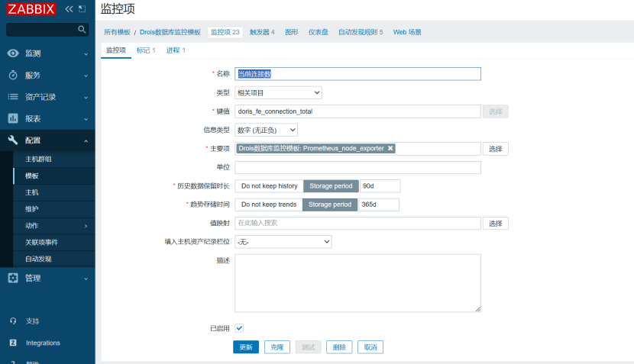The height and width of the screenshot is (364, 634).
Task: Toggle sidebar kiosk/hide icon
Action: pos(82,9)
